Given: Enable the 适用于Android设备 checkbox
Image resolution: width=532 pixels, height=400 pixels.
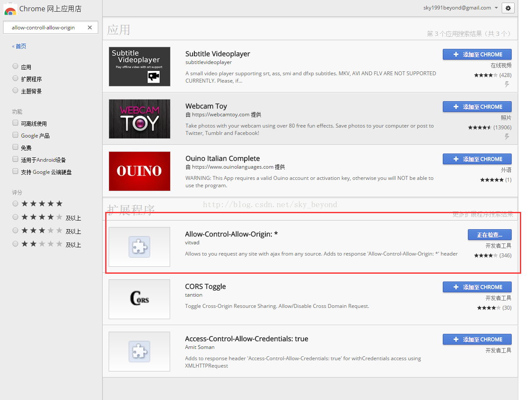Looking at the screenshot, I should pos(16,160).
